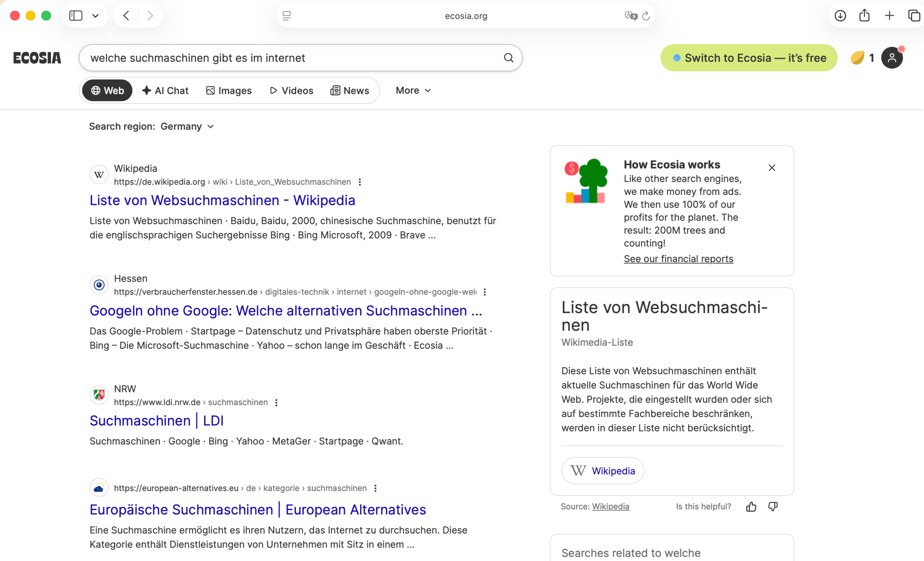This screenshot has height=561, width=924.
Task: Click the Share icon in Safari toolbar
Action: (864, 16)
